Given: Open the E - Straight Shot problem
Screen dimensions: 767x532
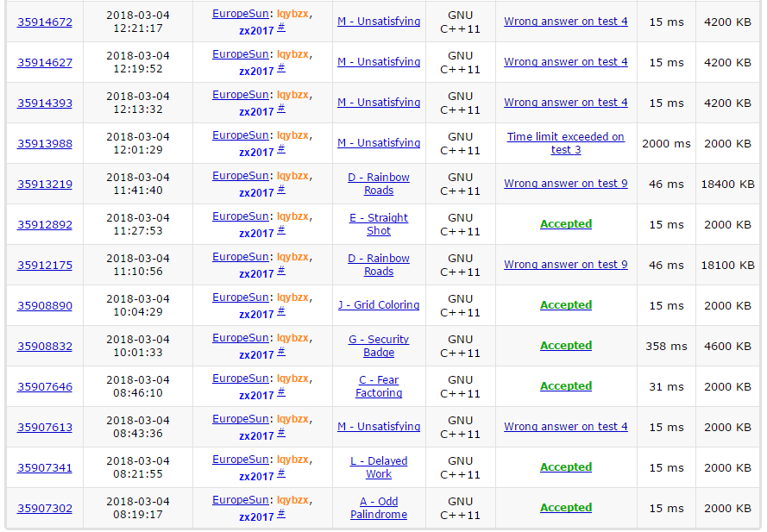Looking at the screenshot, I should coord(379,224).
